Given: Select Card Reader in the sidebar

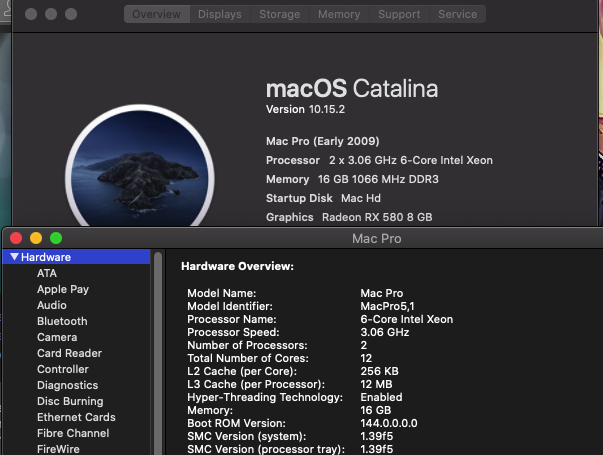Looking at the screenshot, I should coord(69,353).
